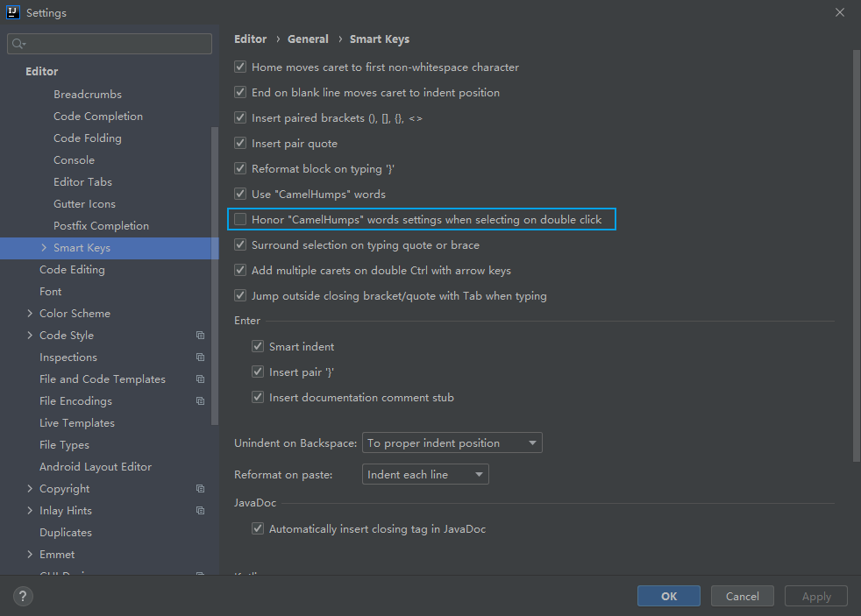Click the Cancel button
The width and height of the screenshot is (861, 616).
coord(742,597)
